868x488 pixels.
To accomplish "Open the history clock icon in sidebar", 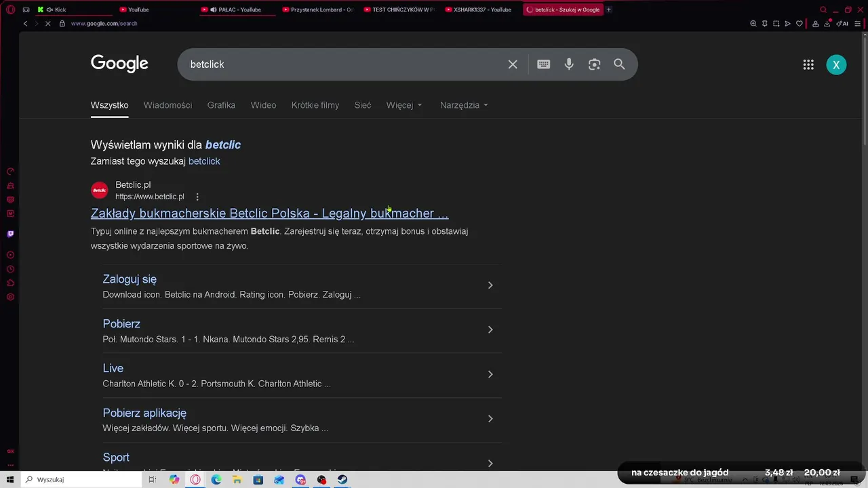I will tap(10, 269).
